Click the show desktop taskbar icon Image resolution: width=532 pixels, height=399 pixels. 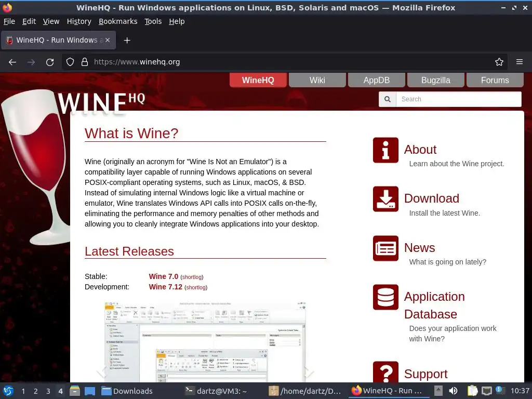(89, 391)
